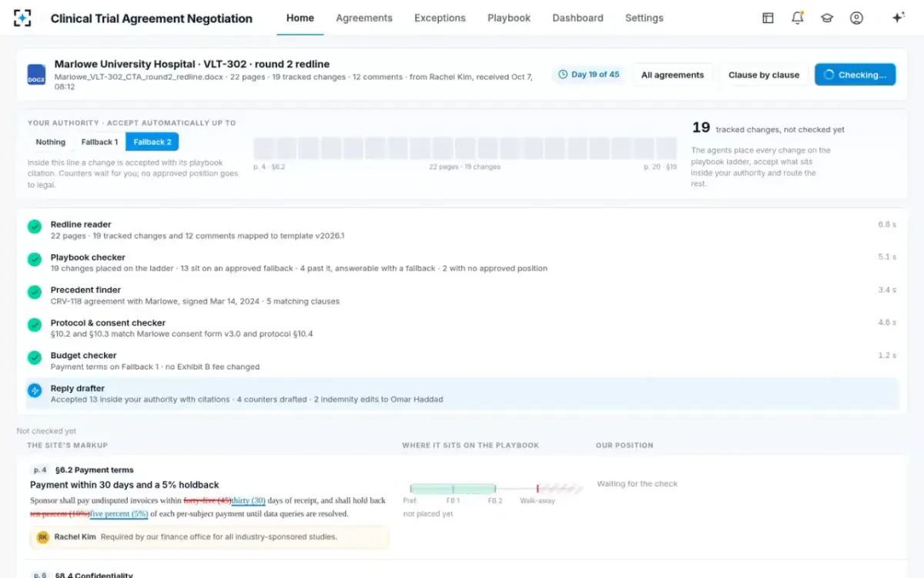Select the Budget checker step title
Screen dimensions: 924x578
point(84,355)
